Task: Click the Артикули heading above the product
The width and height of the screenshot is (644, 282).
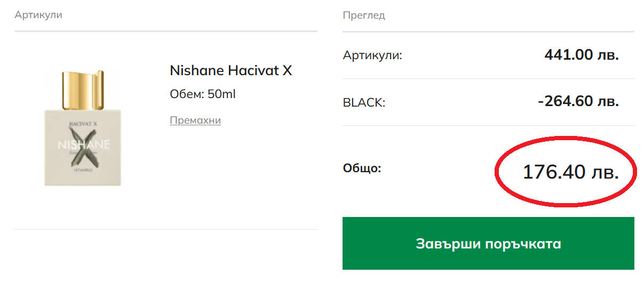Action: click(x=38, y=15)
